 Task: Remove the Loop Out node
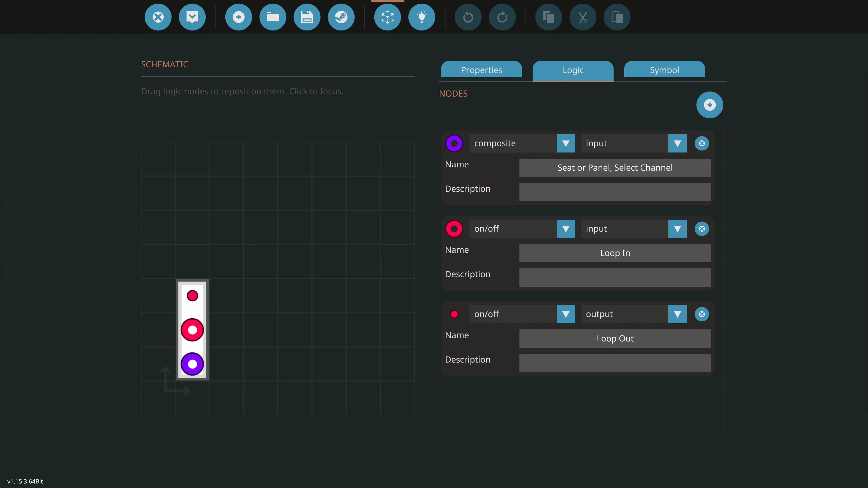(x=702, y=314)
